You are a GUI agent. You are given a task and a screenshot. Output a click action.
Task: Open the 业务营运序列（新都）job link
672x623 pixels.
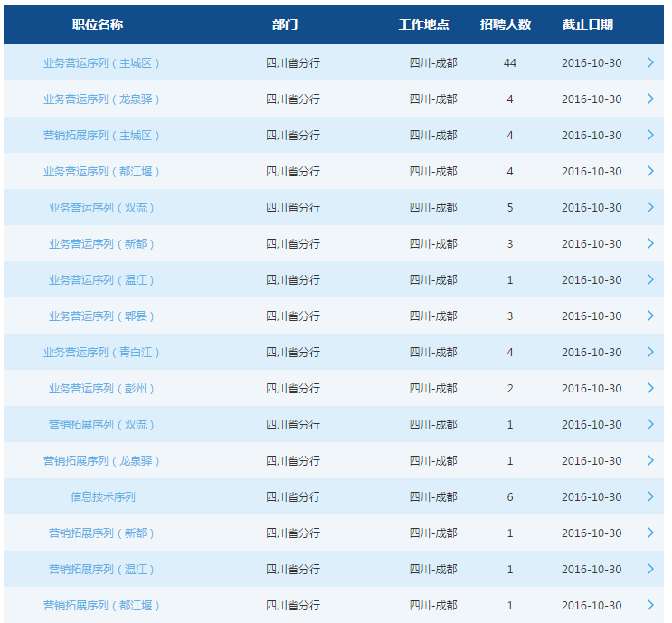point(102,243)
